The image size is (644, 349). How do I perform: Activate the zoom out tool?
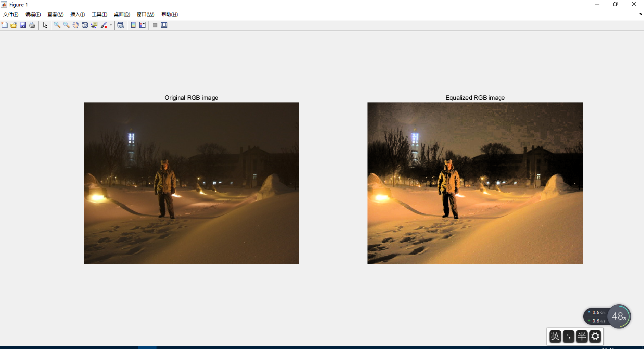click(66, 25)
